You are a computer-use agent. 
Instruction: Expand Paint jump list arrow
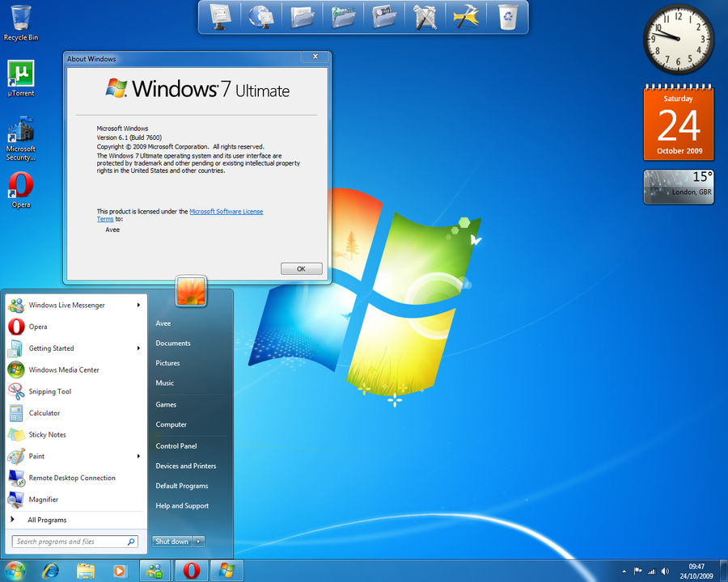pyautogui.click(x=138, y=456)
